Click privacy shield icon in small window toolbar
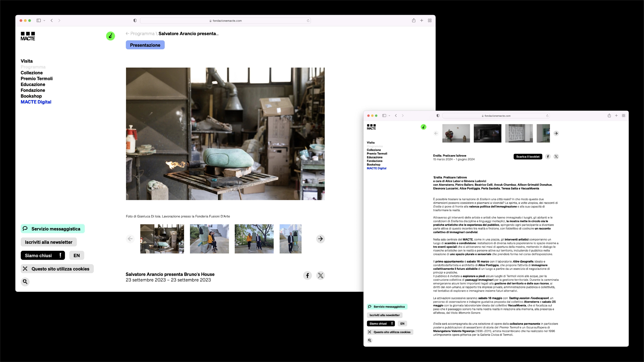This screenshot has width=644, height=362. click(x=438, y=116)
